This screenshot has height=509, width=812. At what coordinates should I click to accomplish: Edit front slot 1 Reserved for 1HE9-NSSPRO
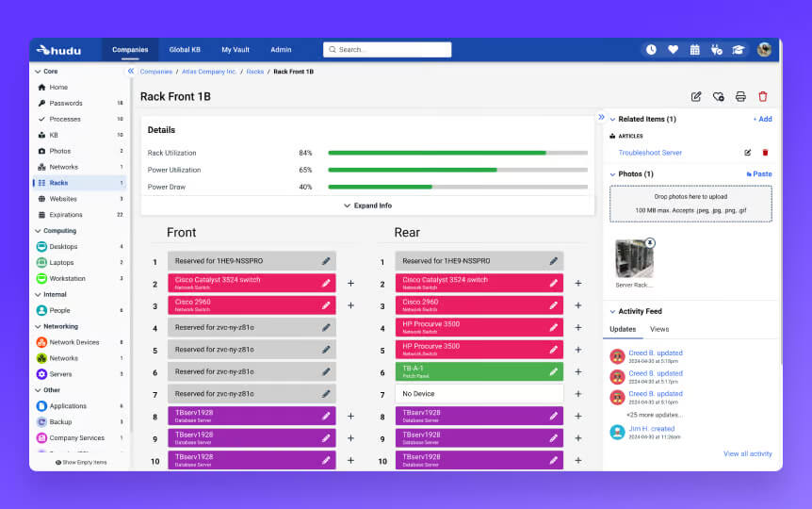coord(326,261)
